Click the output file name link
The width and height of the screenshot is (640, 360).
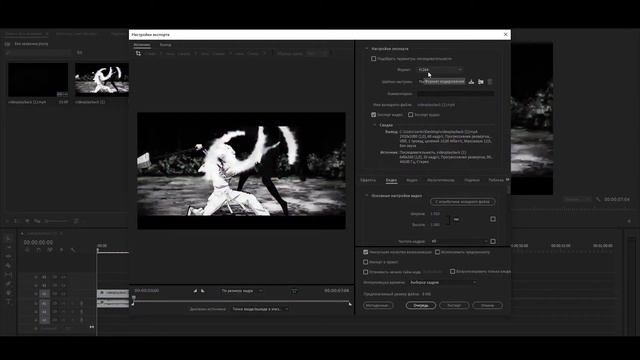coord(436,105)
